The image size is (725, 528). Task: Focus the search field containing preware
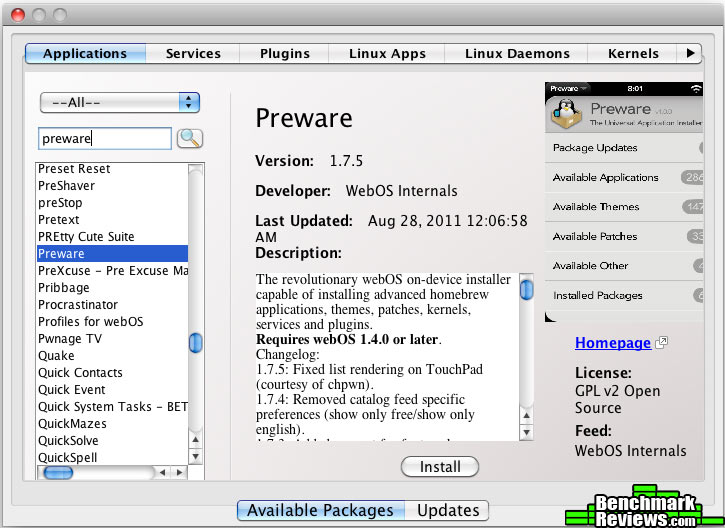click(x=104, y=139)
